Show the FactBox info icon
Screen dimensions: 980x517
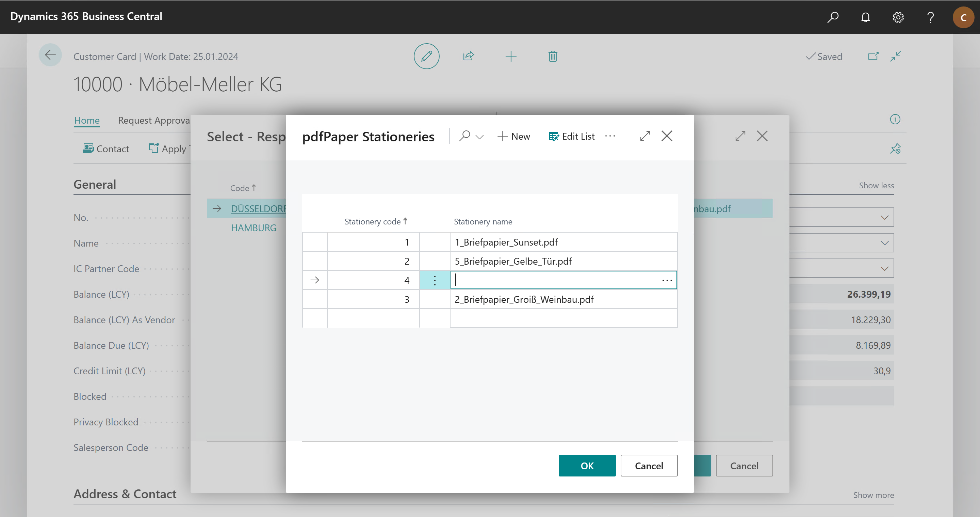(895, 120)
